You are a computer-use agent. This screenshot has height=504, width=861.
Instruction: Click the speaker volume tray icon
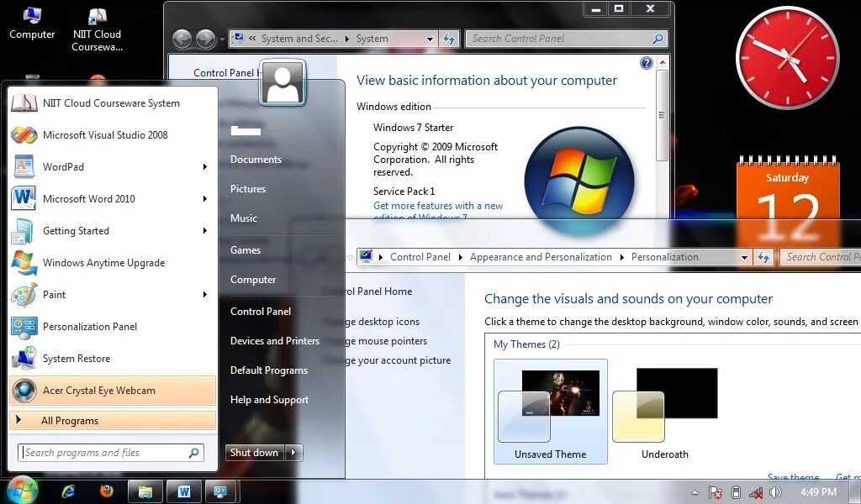click(775, 492)
